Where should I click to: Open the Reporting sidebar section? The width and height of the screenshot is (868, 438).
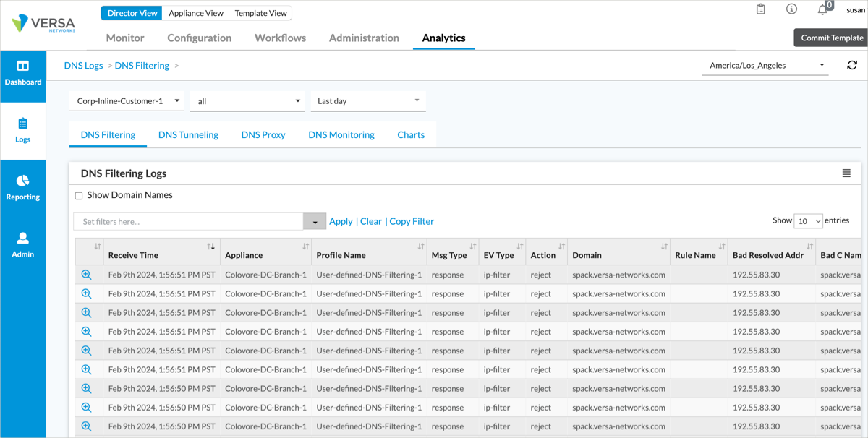[x=23, y=187]
